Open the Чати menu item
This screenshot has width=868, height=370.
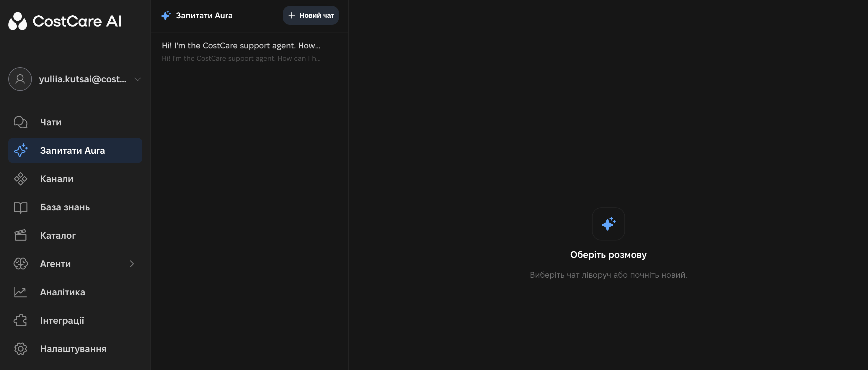point(75,122)
